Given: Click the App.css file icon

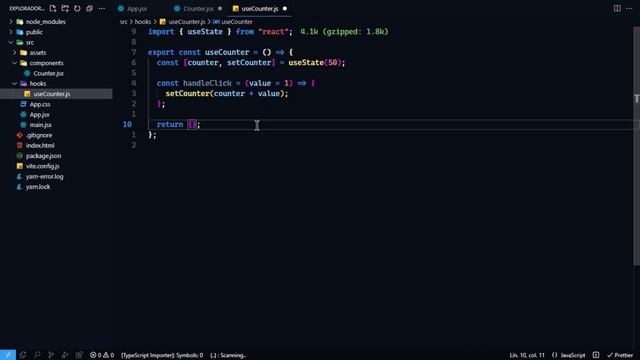Looking at the screenshot, I should click(x=23, y=104).
